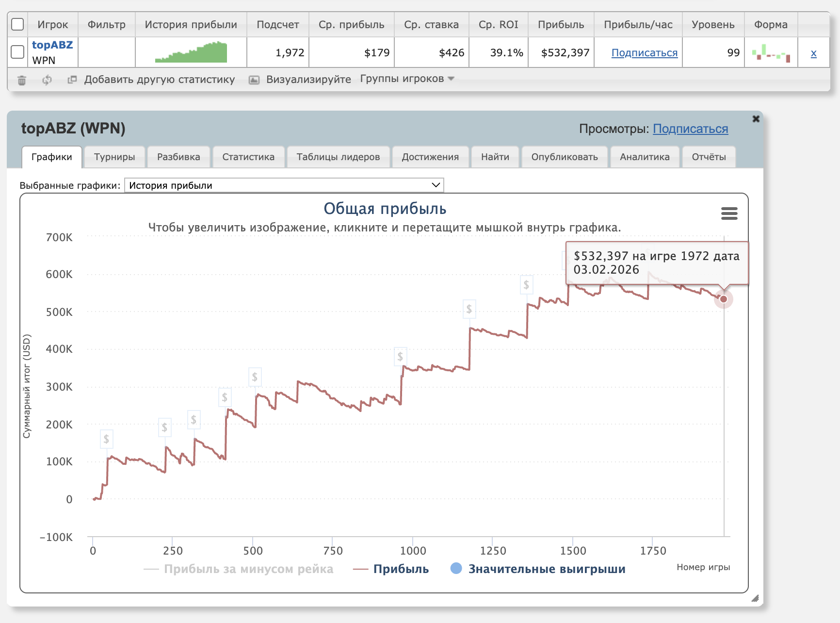Open the Статистика tab
Viewport: 840px width, 623px height.
click(x=248, y=157)
